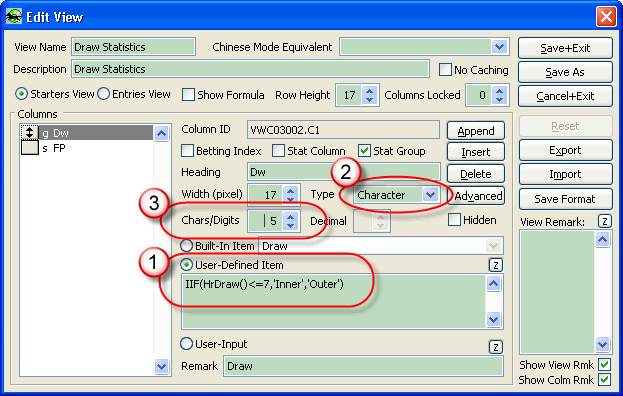Select the 's FP' column row
Image resolution: width=623 pixels, height=396 pixels.
(96, 148)
